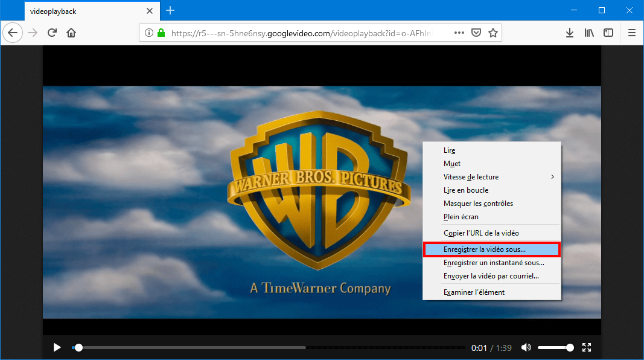The height and width of the screenshot is (360, 644).
Task: Click the green padlock security icon
Action: [x=161, y=33]
